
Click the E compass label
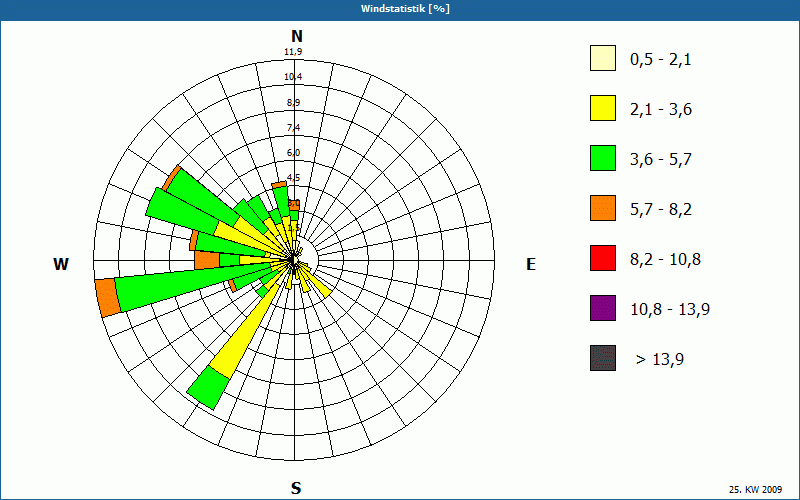531,264
